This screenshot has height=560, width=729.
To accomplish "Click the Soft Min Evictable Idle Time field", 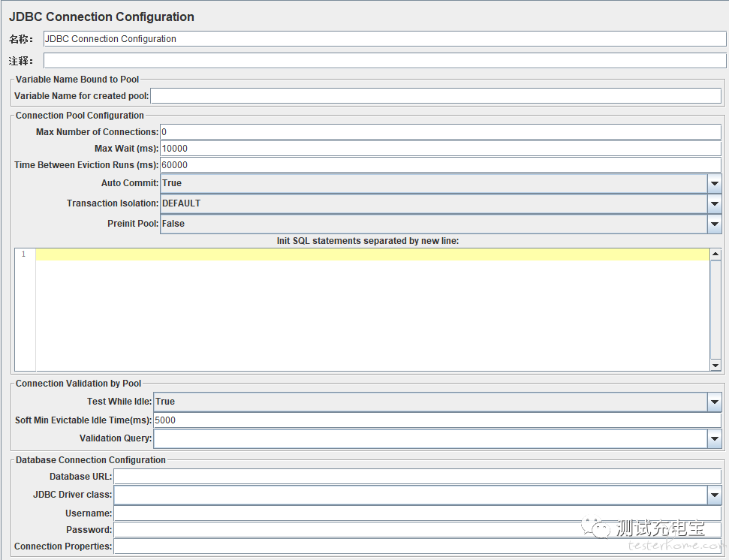I will pos(437,420).
